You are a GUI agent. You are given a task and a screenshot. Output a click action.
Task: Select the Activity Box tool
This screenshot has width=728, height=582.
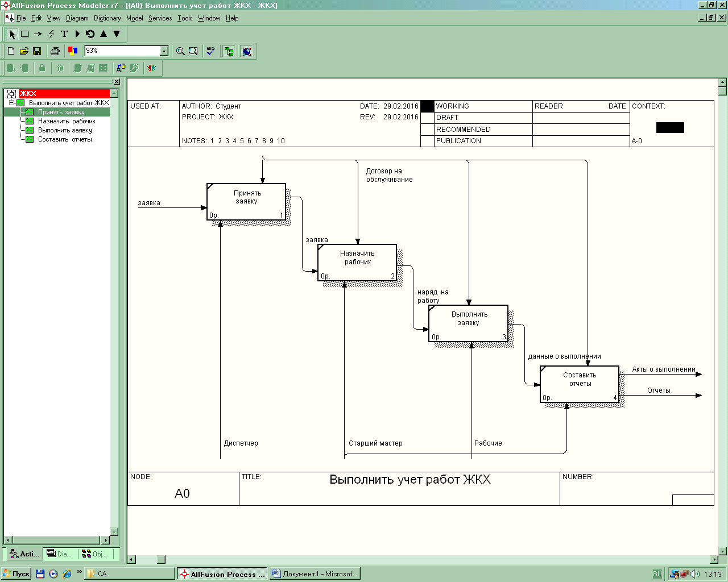tap(25, 34)
